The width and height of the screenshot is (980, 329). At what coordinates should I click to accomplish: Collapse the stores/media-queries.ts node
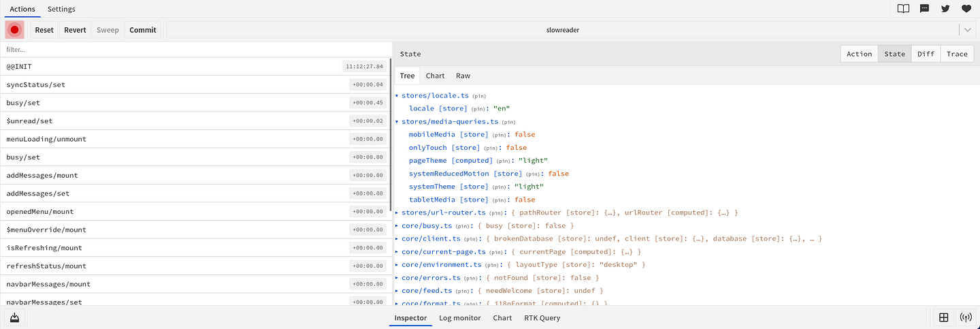[x=397, y=121]
